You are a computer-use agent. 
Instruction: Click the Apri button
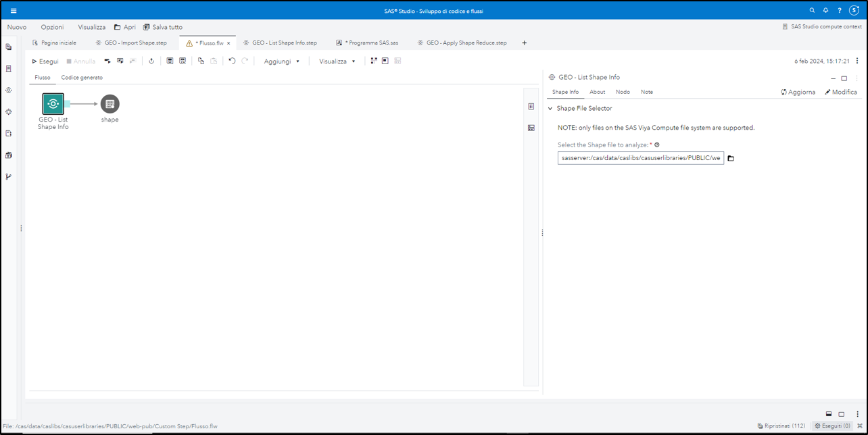[x=124, y=27]
